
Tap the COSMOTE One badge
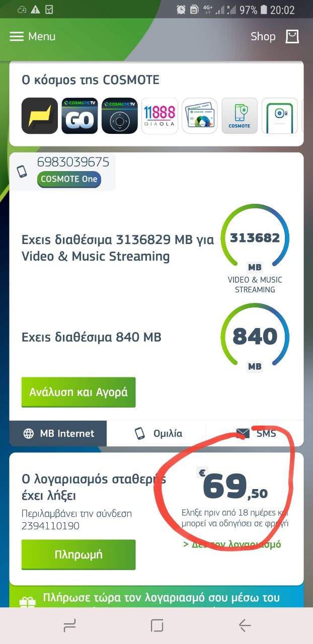coord(69,179)
